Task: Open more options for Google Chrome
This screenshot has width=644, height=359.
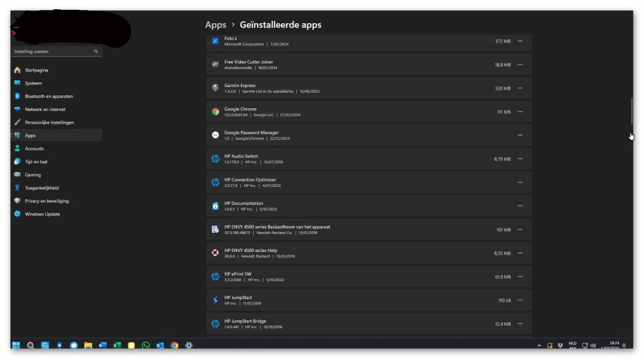Action: point(520,112)
